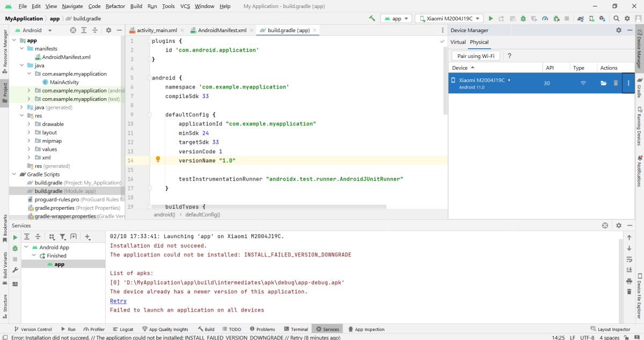Expand the mipmap folder
This screenshot has width=644, height=340.
tap(30, 141)
